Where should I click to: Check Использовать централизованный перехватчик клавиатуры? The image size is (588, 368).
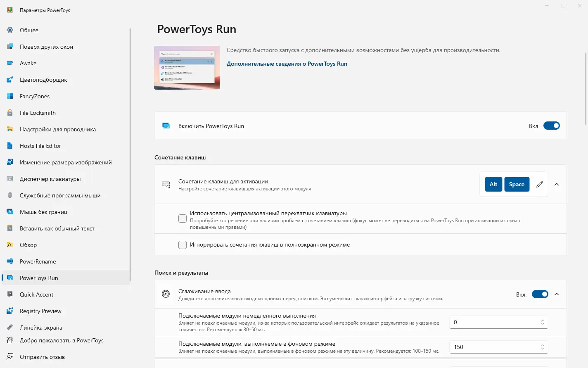click(183, 218)
